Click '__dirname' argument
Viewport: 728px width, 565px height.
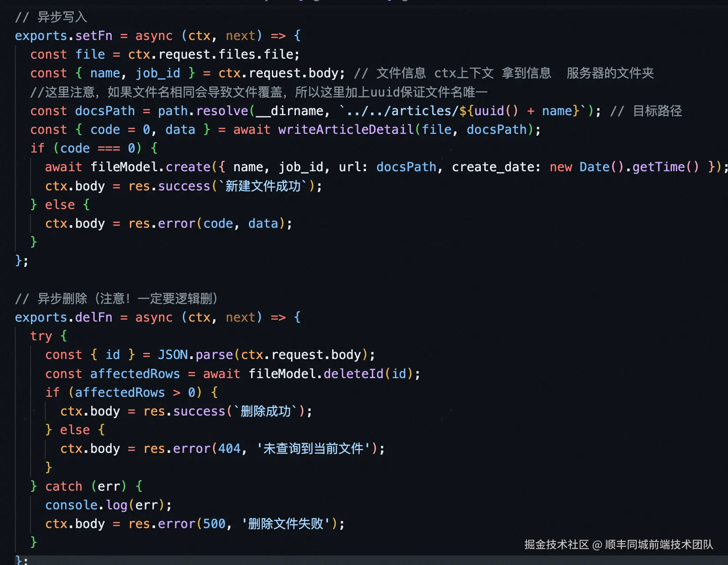click(289, 111)
